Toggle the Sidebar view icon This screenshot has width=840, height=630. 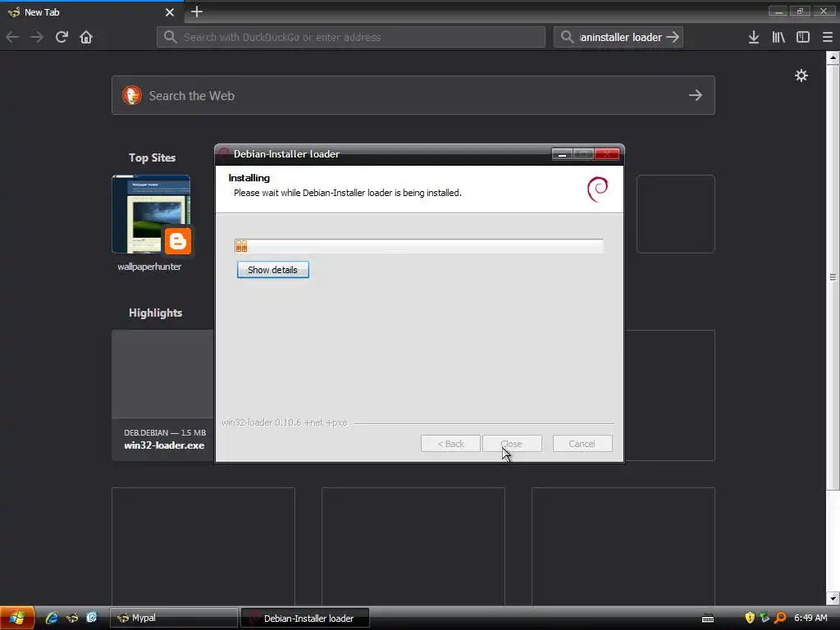[x=802, y=37]
